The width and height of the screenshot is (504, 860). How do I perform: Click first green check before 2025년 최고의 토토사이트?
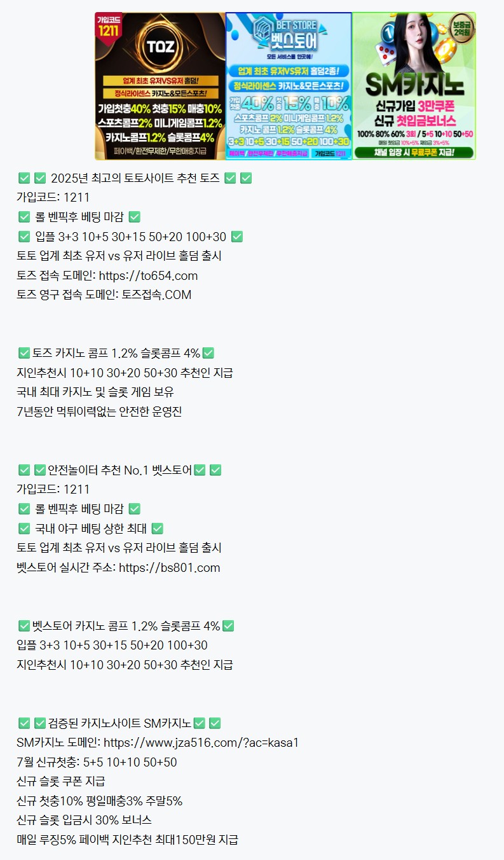(x=24, y=178)
